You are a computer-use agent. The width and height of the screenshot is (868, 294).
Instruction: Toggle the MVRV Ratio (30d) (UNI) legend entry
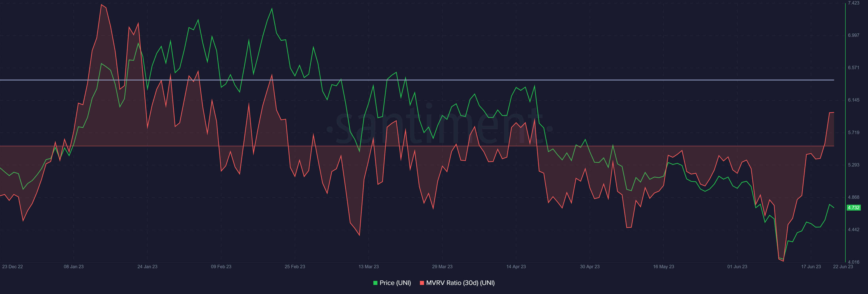457,283
